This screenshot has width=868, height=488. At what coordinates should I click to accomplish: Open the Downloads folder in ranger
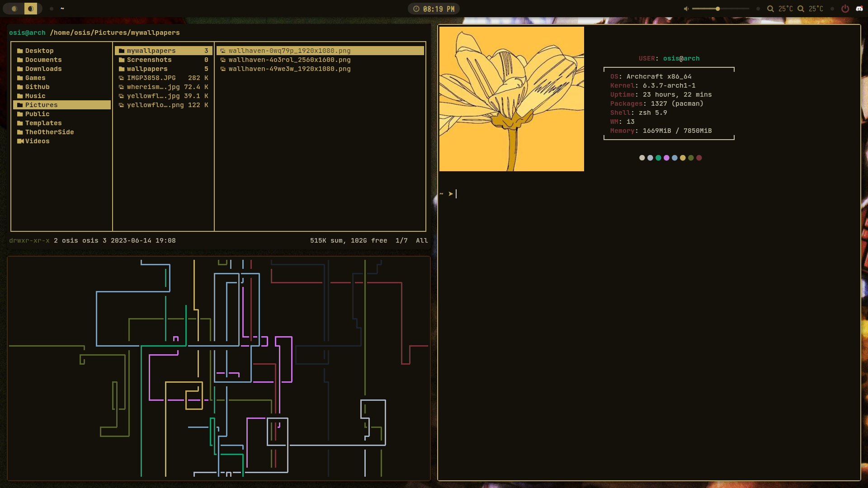pos(43,69)
